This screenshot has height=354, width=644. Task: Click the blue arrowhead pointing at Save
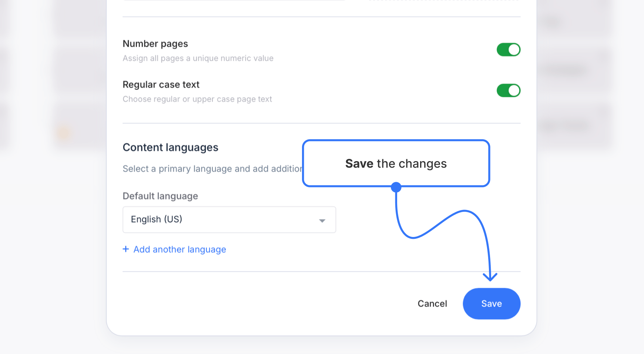click(x=491, y=278)
